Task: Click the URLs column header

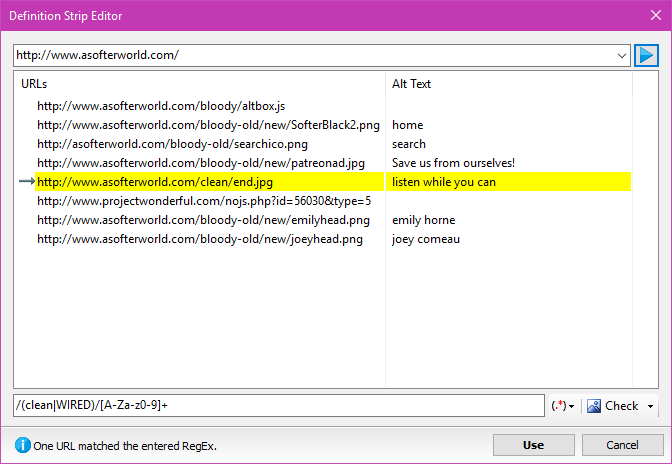Action: 35,84
